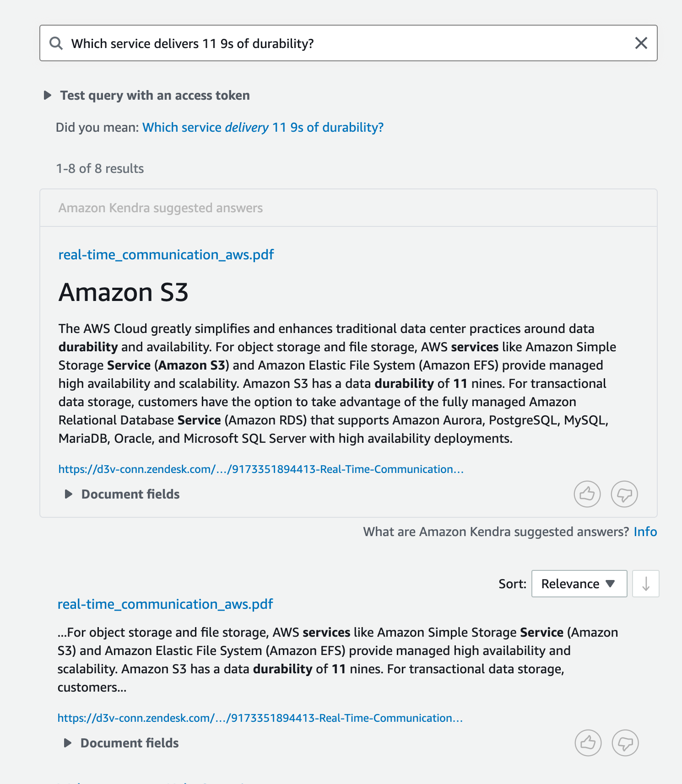Open the zendesk URL in the suggested answer
The image size is (682, 784).
[261, 469]
